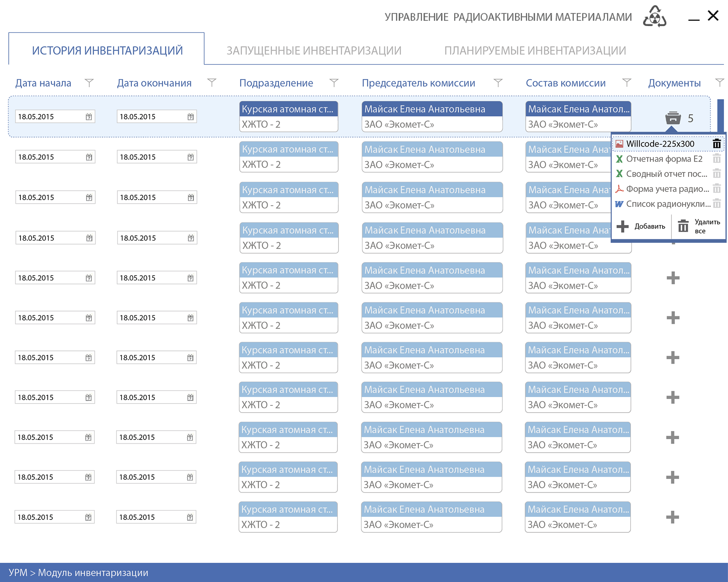Delete the Список радионукли... Word document
The image size is (728, 582).
[717, 204]
